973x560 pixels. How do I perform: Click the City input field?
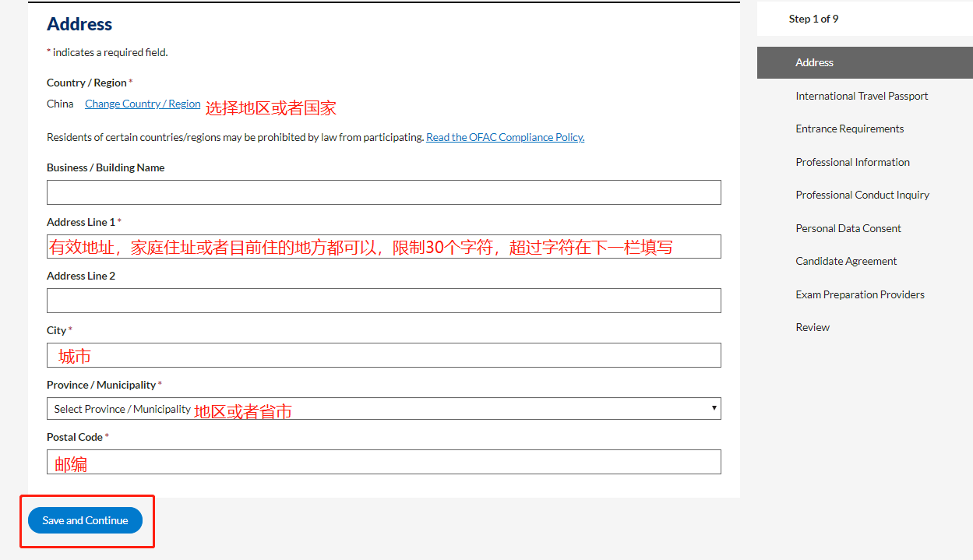pyautogui.click(x=384, y=355)
